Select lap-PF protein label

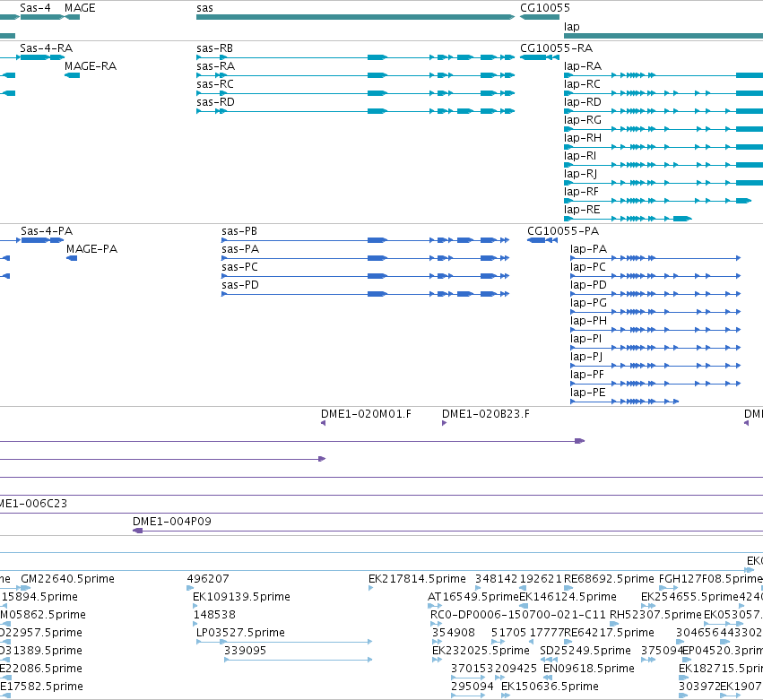coord(587,375)
